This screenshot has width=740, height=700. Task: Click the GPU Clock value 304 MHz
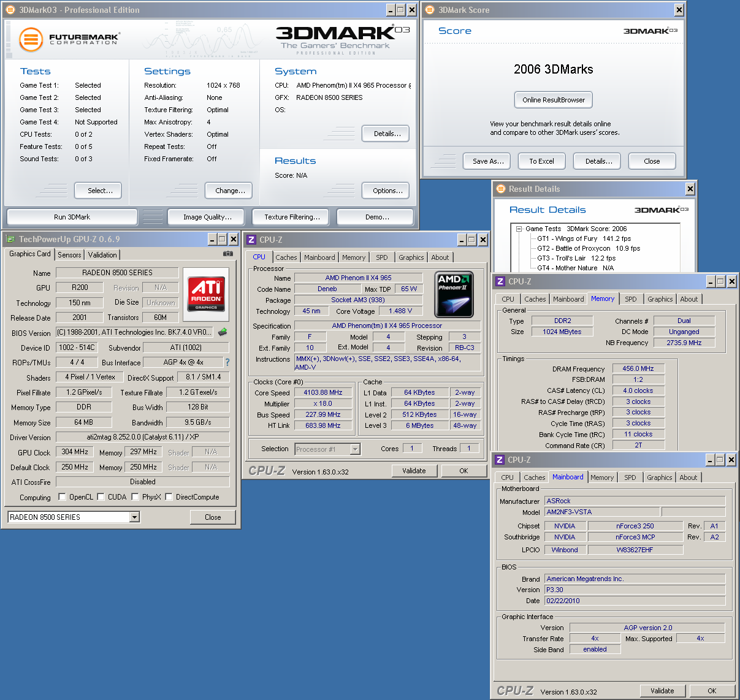click(x=75, y=452)
